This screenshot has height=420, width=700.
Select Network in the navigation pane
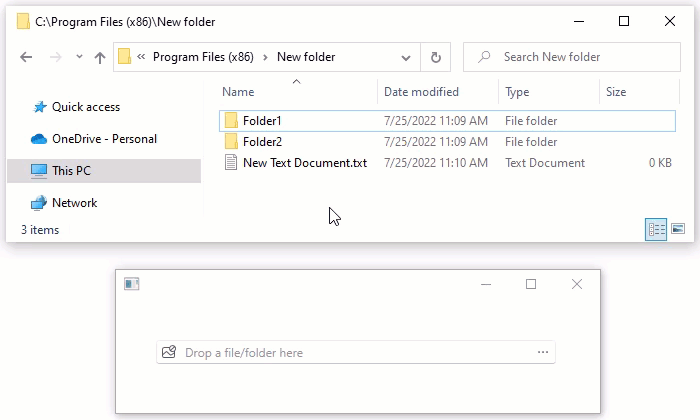coord(75,203)
